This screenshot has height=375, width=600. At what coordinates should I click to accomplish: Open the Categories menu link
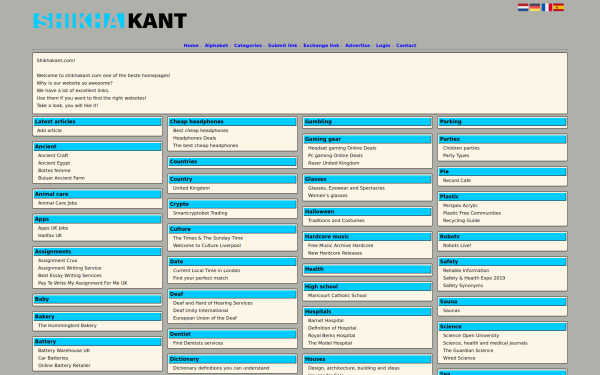[x=248, y=45]
